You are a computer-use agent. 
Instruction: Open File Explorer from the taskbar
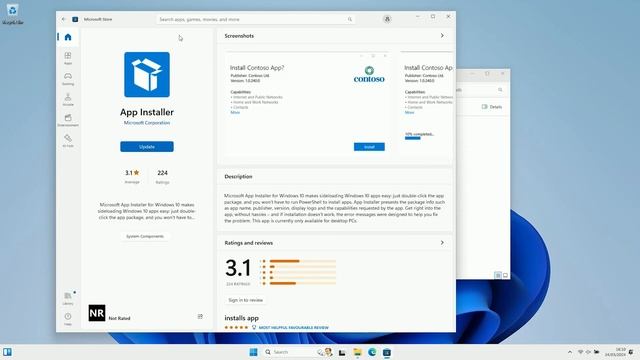(x=357, y=352)
